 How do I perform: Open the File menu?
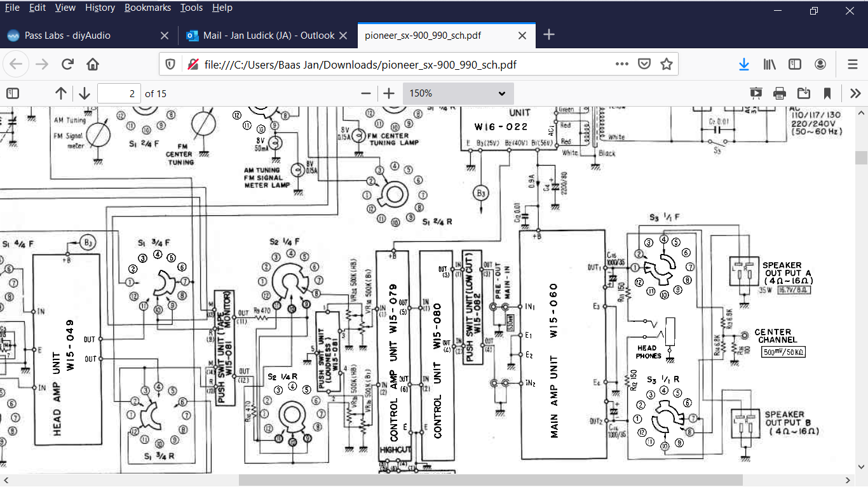[12, 8]
